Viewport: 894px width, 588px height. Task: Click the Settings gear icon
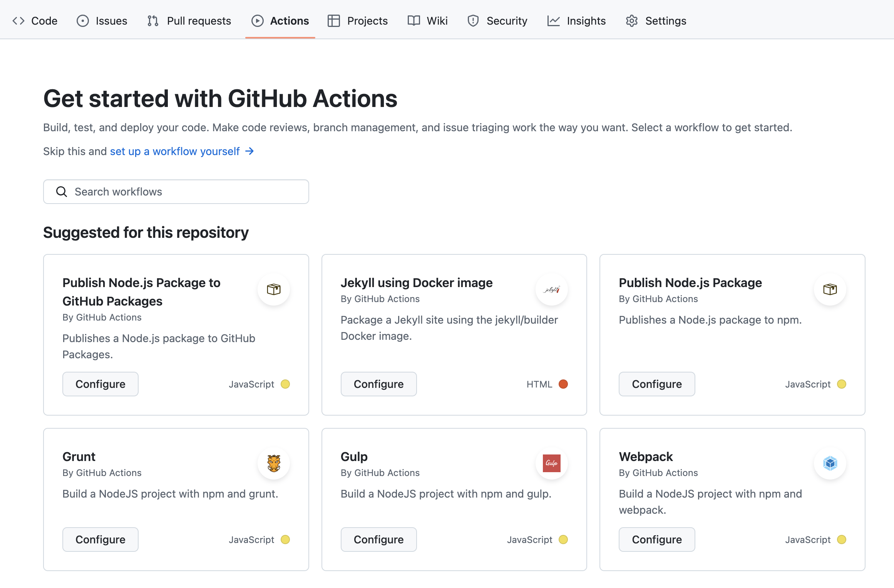click(x=631, y=21)
